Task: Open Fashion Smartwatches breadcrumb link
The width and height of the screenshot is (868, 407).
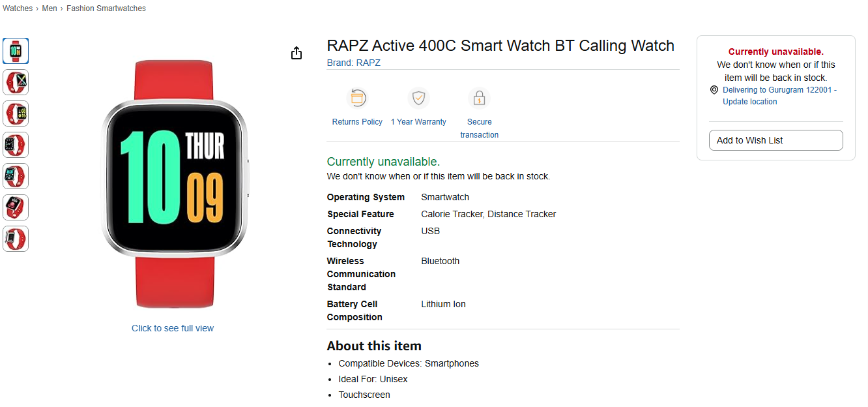Action: coord(106,8)
